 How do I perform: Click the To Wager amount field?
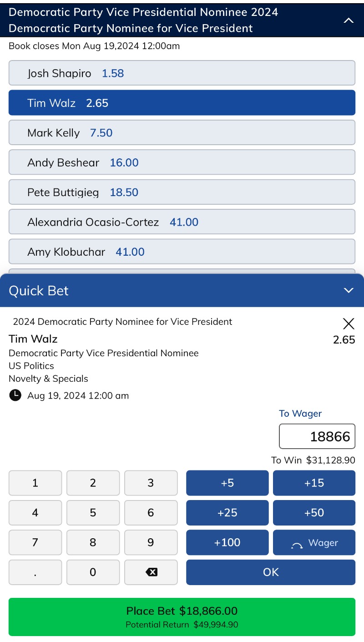click(317, 436)
